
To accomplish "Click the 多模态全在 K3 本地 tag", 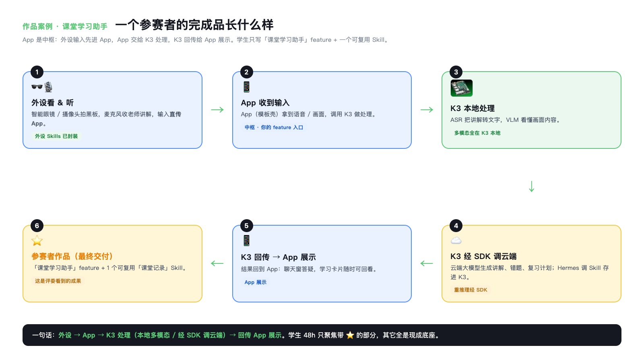I will [x=477, y=133].
